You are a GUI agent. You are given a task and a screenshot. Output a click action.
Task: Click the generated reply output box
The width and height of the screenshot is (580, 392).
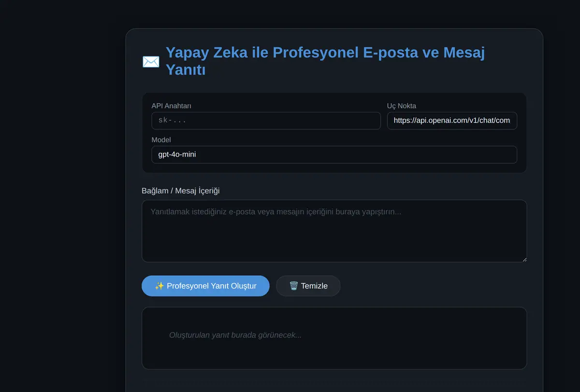pos(334,338)
